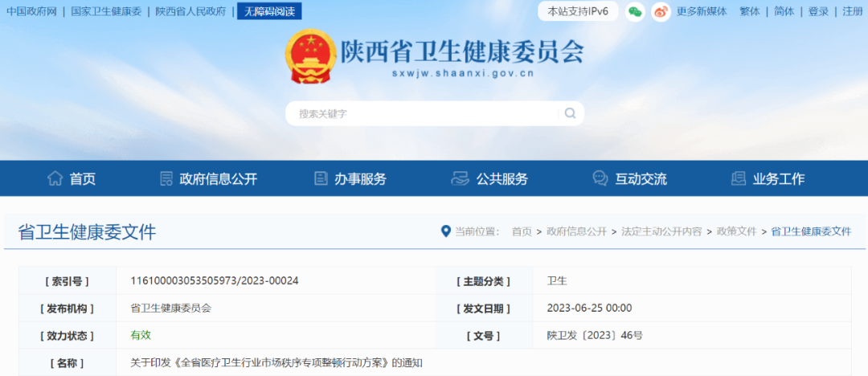Click the chat bubble icon beside 互动交流
Screen dimensions: 868x376
[x=600, y=178]
